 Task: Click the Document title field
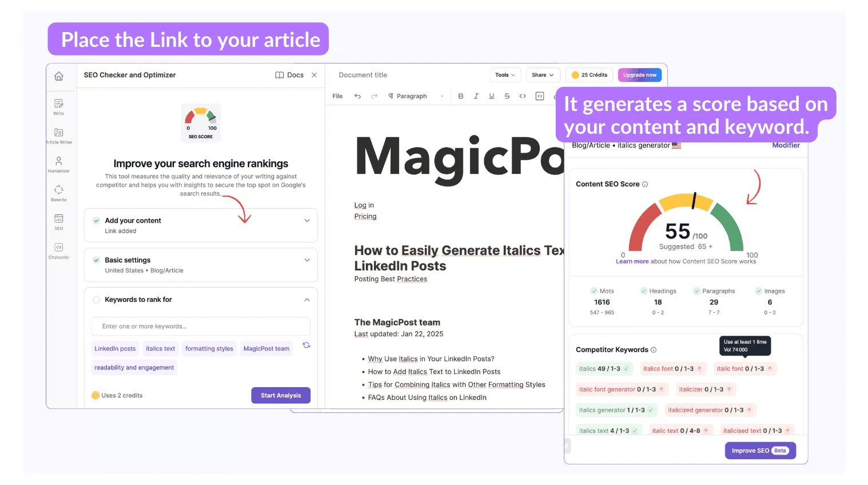tap(363, 75)
